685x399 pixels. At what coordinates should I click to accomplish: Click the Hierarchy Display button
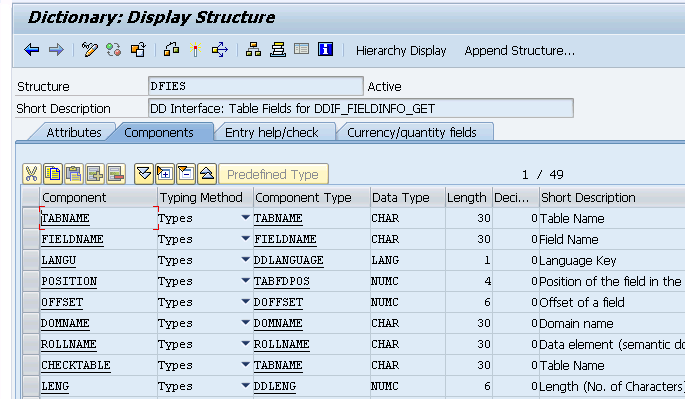click(401, 51)
